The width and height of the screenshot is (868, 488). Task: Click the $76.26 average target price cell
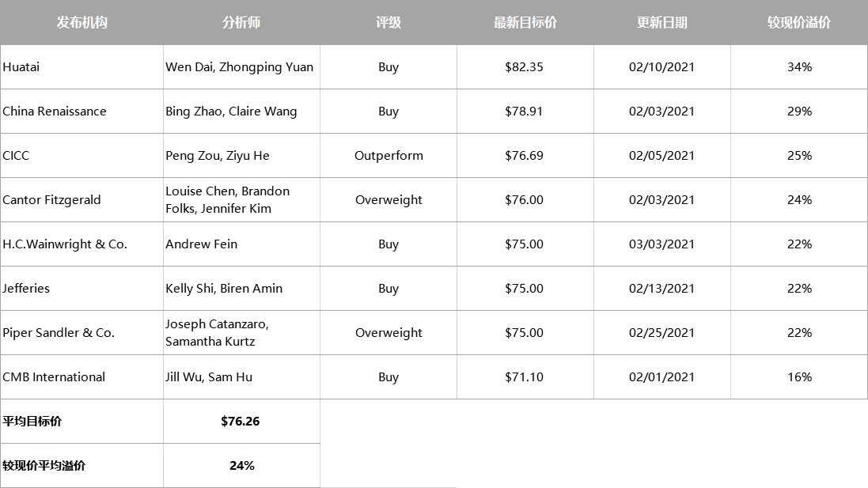[241, 421]
